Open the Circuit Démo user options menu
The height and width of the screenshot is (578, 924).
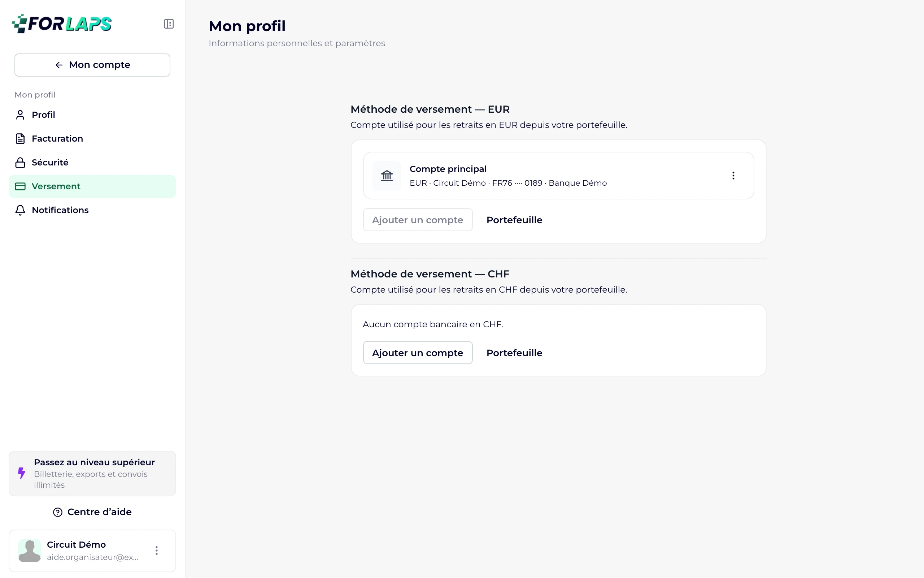157,551
